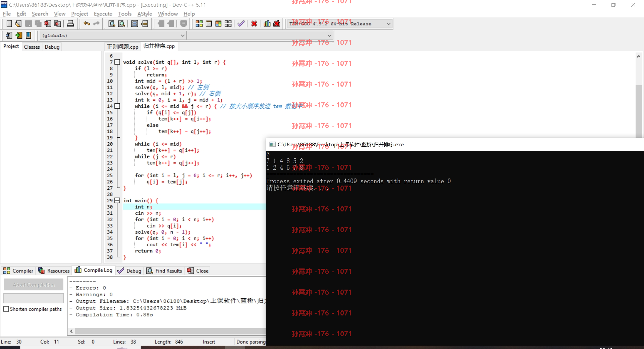
Task: Open the Resources bottom tab
Action: [x=54, y=271]
